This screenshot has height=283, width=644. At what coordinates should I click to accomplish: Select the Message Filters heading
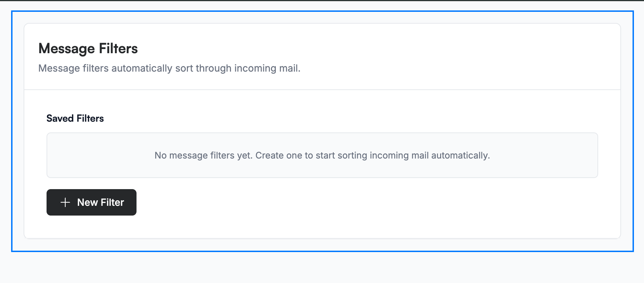tap(88, 49)
